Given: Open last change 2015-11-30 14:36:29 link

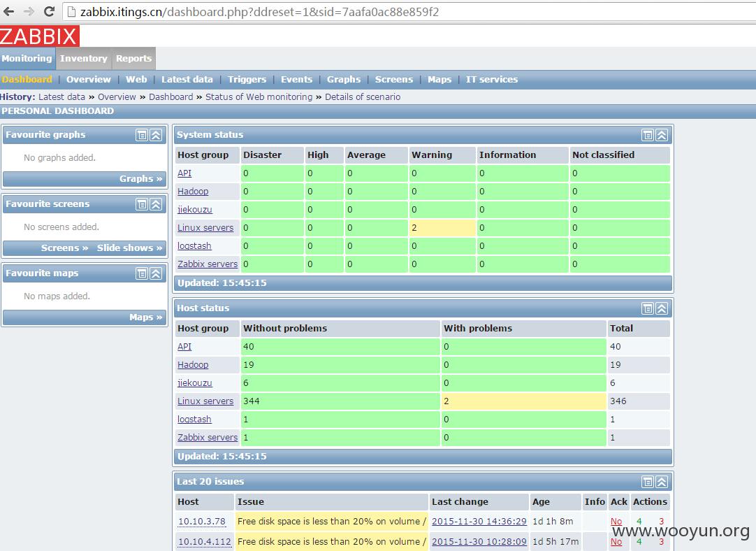Looking at the screenshot, I should click(x=479, y=522).
